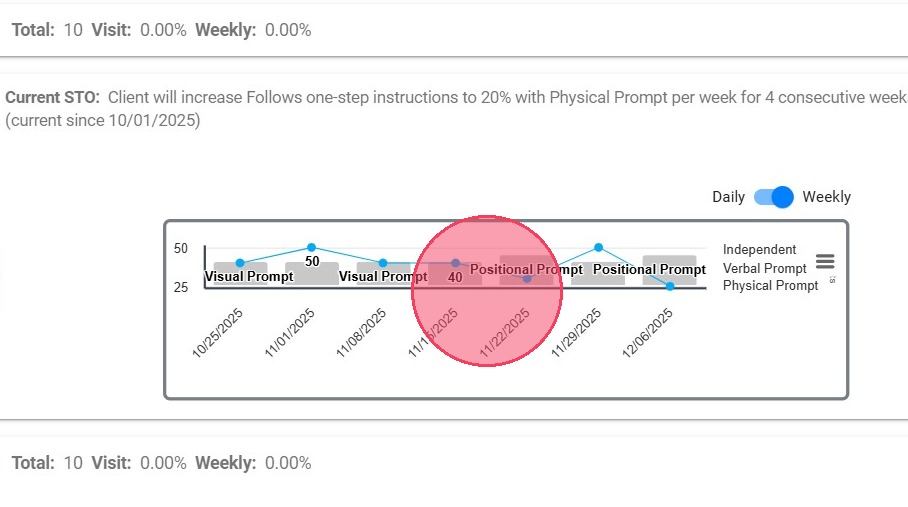
Task: Click the 10/25/2025 data point
Action: click(240, 263)
